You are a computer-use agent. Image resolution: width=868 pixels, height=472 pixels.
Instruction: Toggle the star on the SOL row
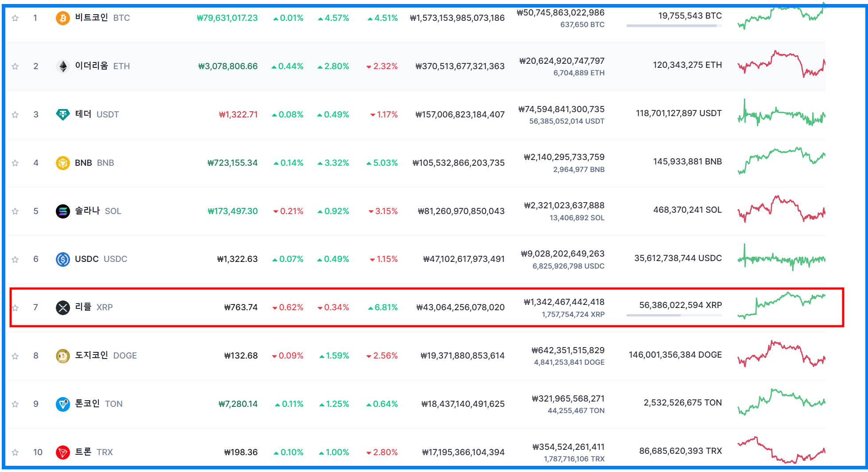point(15,211)
